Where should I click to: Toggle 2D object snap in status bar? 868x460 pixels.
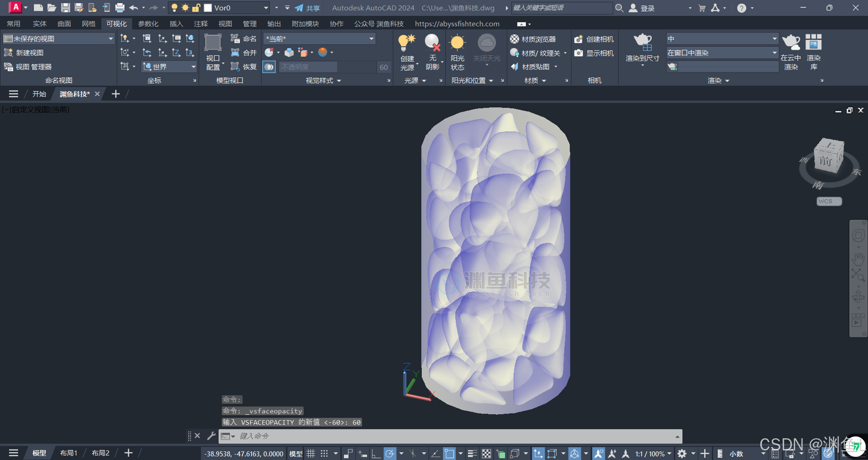tap(449, 453)
